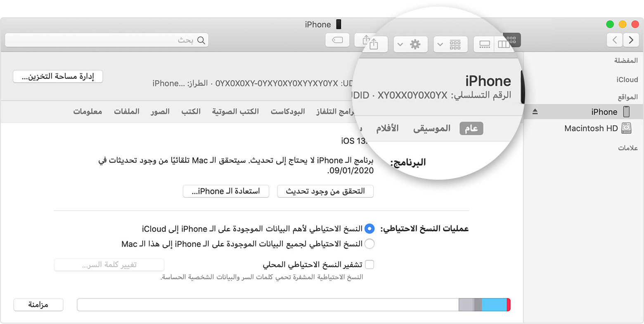644x324 pixels.
Task: Click the encrypted backups description text
Action: (262, 277)
